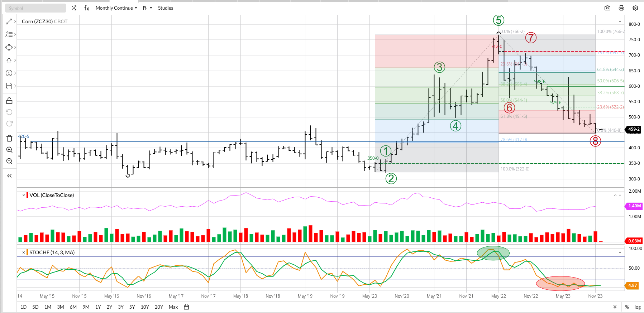Set the range to Max
This screenshot has height=313, width=644.
pyautogui.click(x=173, y=307)
